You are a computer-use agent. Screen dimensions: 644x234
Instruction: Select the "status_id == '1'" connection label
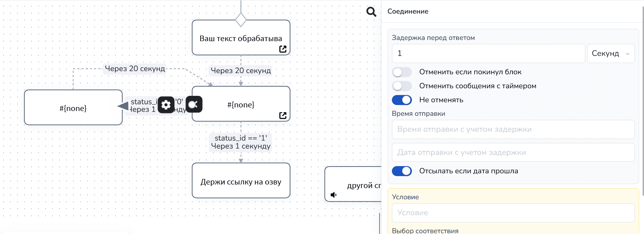tap(241, 138)
